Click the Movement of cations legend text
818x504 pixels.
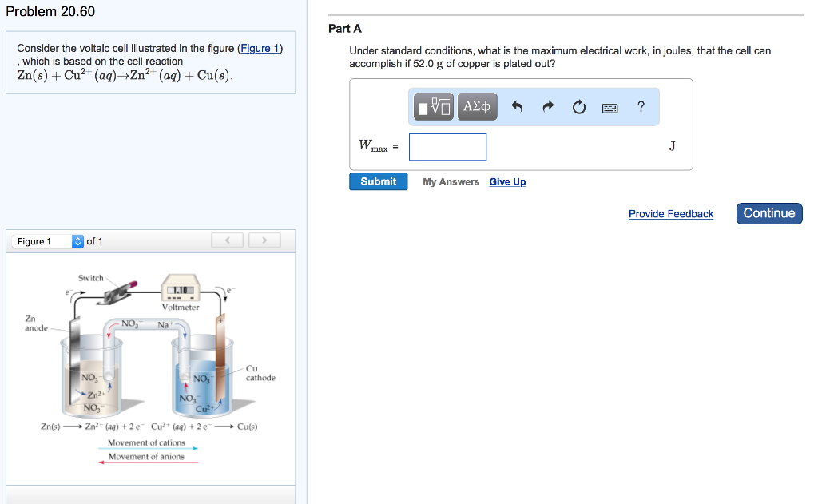tap(147, 442)
